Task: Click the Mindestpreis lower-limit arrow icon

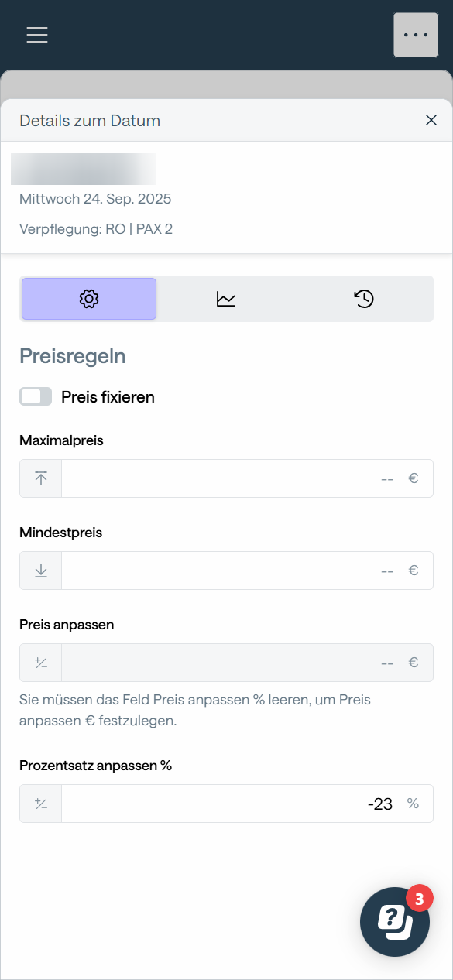Action: click(41, 571)
